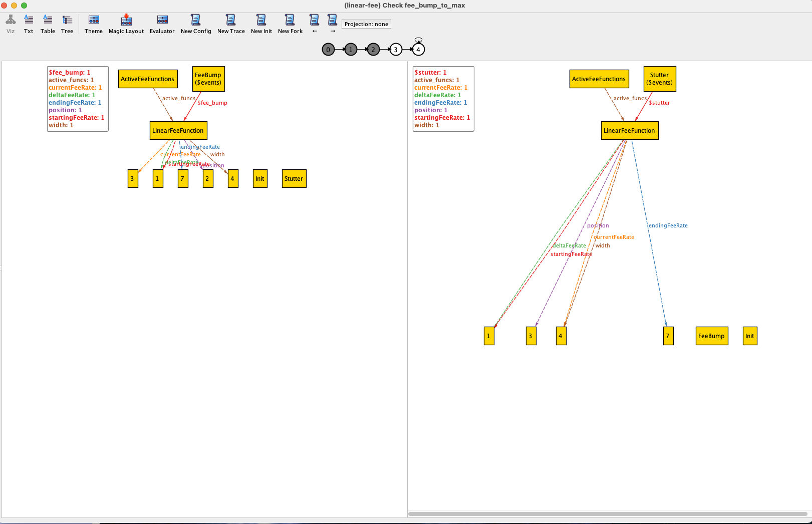
Task: Generate a New Trace
Action: (231, 24)
